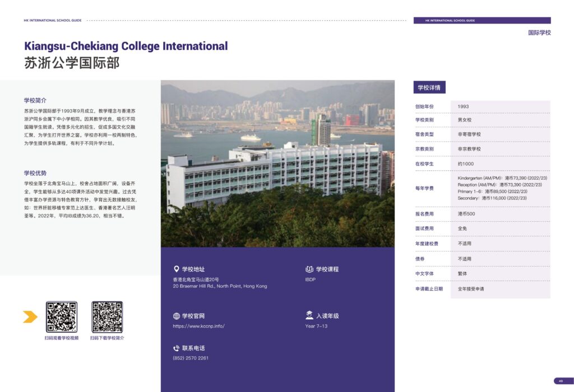Open the https://www.kccnp.info/ link
This screenshot has width=574, height=392.
pyautogui.click(x=199, y=326)
